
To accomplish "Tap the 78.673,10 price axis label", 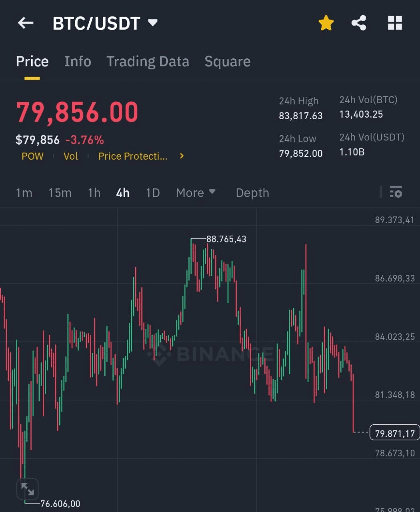I will pyautogui.click(x=395, y=453).
